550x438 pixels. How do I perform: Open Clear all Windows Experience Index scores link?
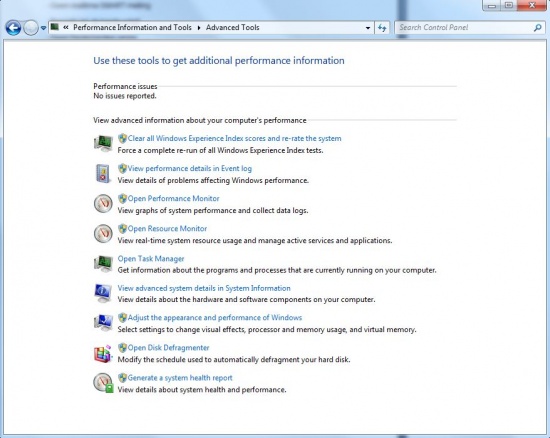coord(234,139)
